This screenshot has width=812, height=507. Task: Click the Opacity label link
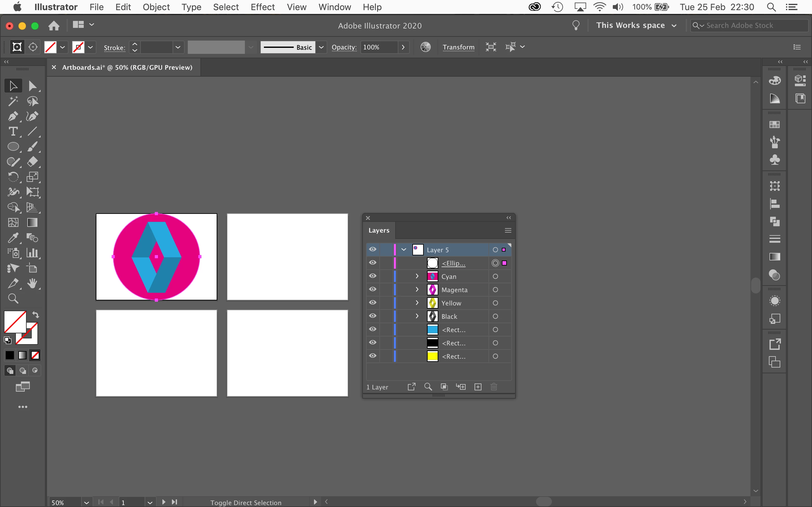[x=344, y=47]
